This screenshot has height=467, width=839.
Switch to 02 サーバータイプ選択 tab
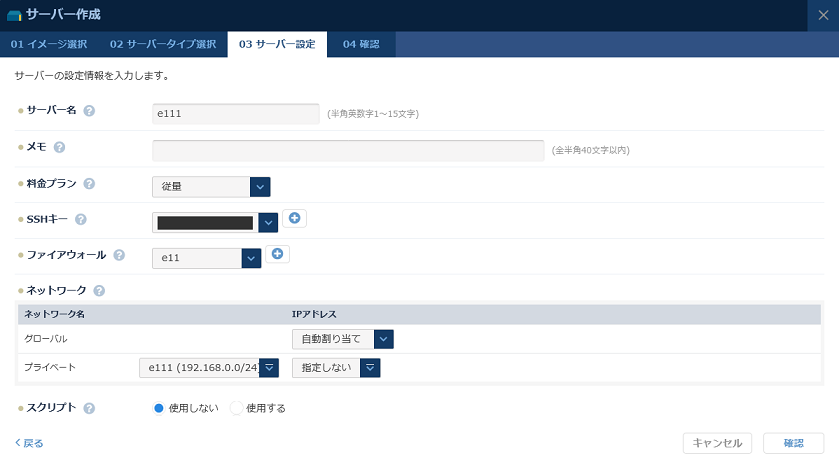tap(163, 45)
